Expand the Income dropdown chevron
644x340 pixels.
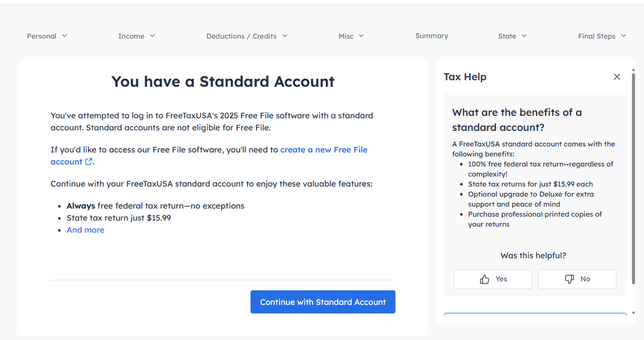[152, 36]
